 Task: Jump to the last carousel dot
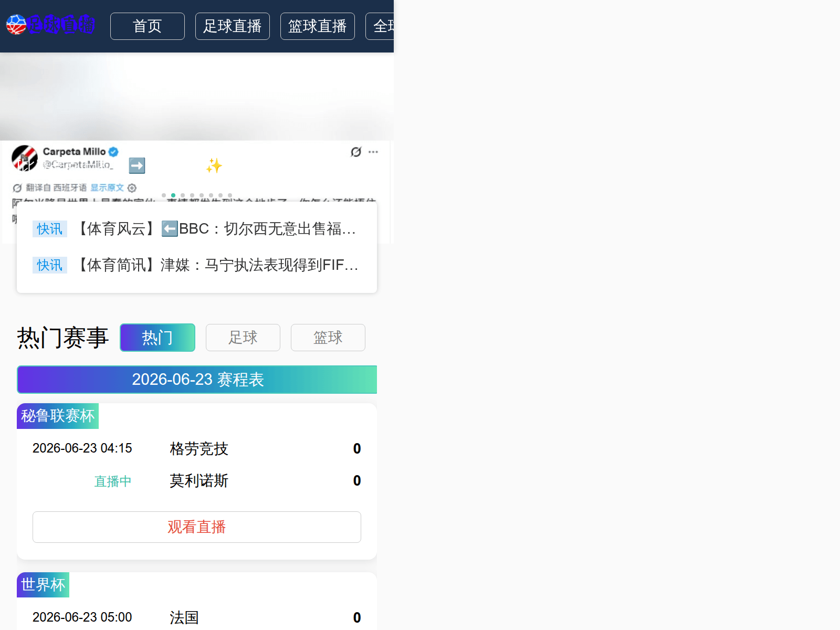(230, 195)
